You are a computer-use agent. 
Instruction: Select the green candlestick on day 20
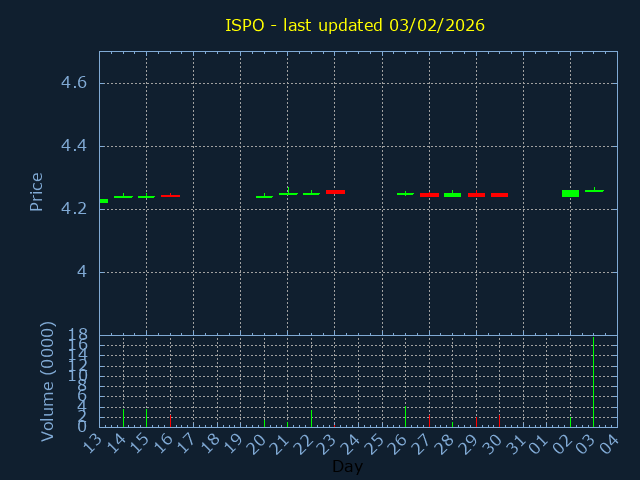click(x=264, y=196)
